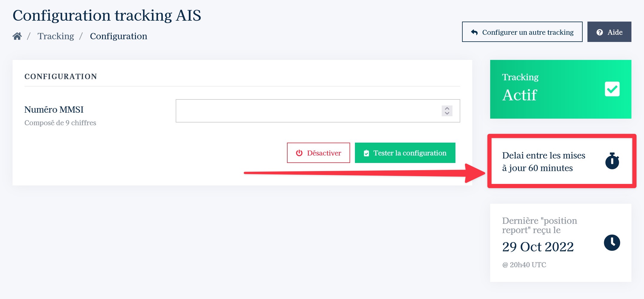Screen dimensions: 644x299
Task: Decrease the MMSI number with stepper down arrow
Action: (447, 113)
